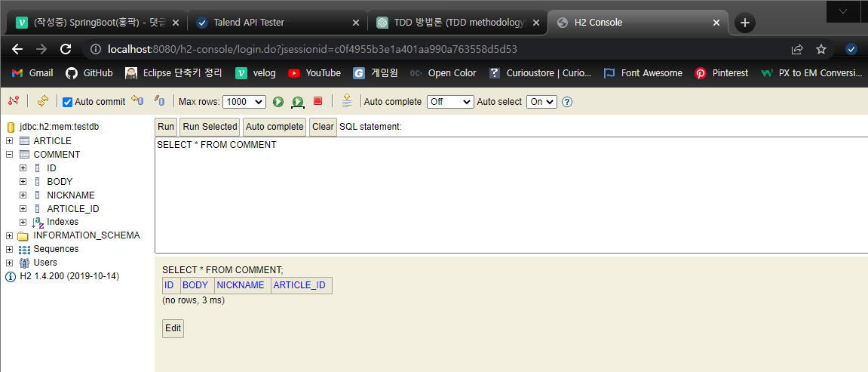Click the green Run icon

[278, 102]
